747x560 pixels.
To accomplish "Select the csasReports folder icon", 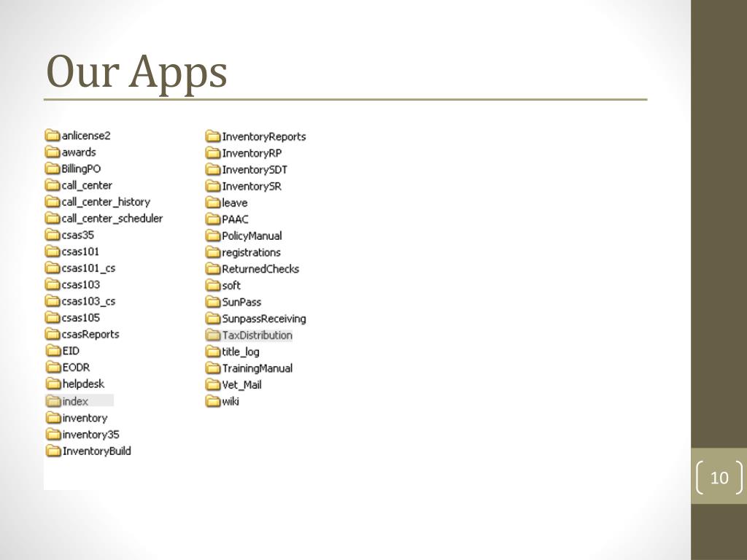I will (x=53, y=334).
